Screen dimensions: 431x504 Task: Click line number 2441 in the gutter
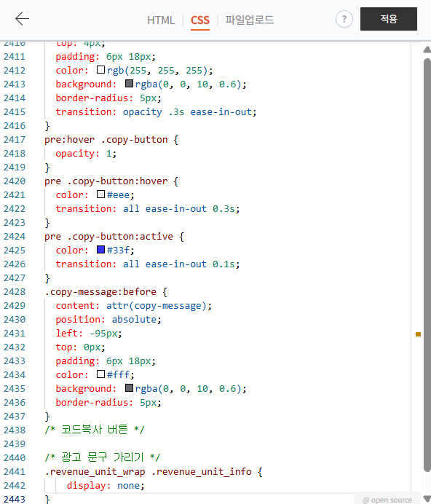pyautogui.click(x=15, y=471)
